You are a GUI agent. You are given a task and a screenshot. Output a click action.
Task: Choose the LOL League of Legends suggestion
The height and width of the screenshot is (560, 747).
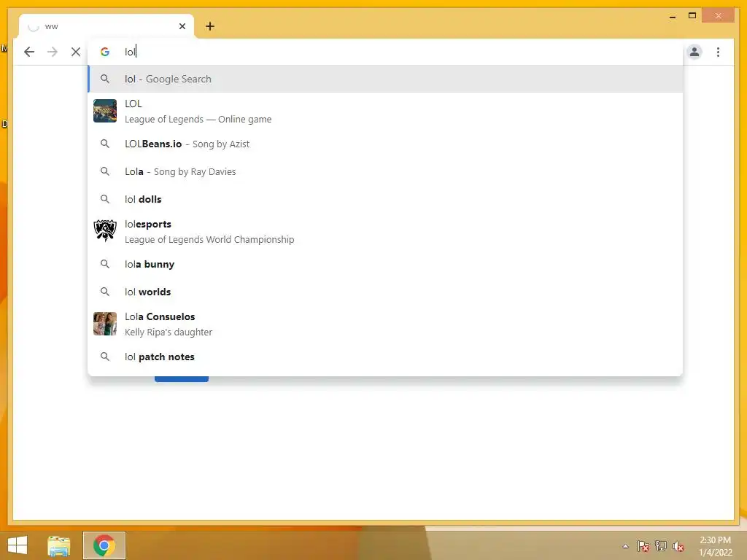[385, 111]
